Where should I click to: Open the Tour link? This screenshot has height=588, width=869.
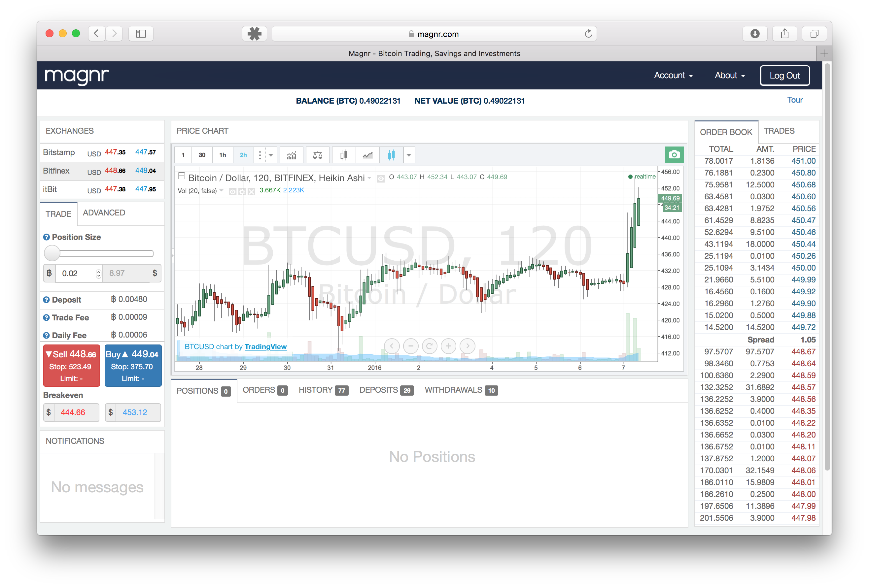(795, 100)
